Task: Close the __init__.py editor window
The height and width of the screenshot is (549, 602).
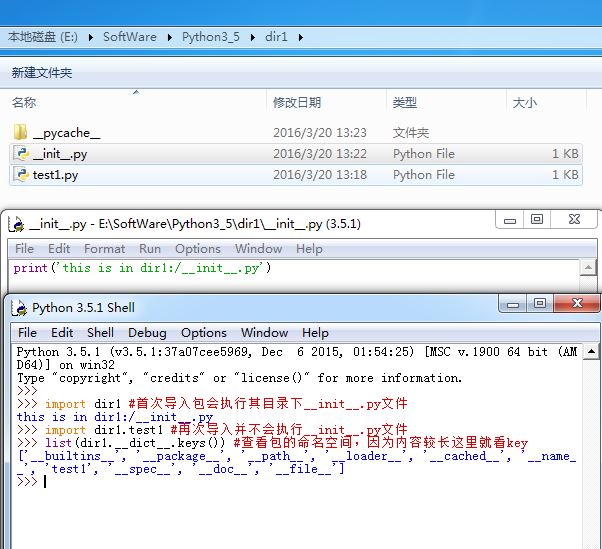Action: coord(574,220)
